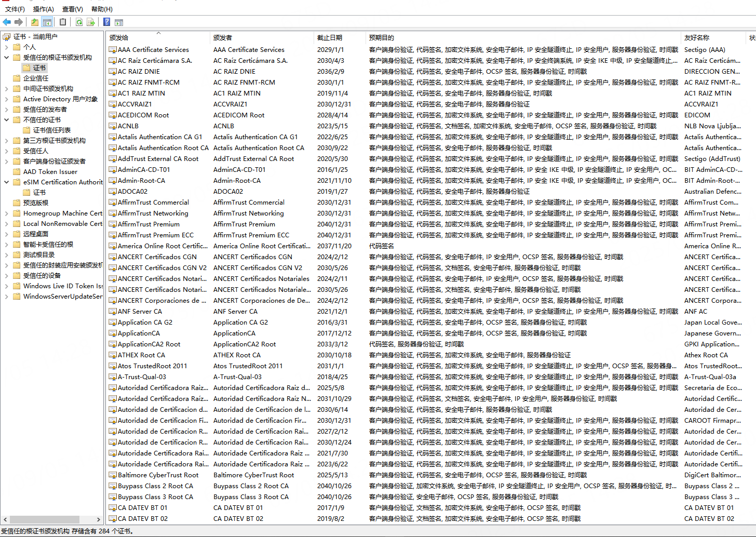Open the 查看(V) menu
Screen dimensions: 756x537
(73, 9)
